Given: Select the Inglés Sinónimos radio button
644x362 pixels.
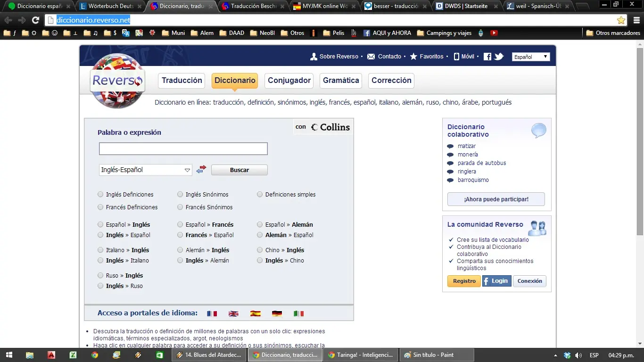Looking at the screenshot, I should (180, 194).
